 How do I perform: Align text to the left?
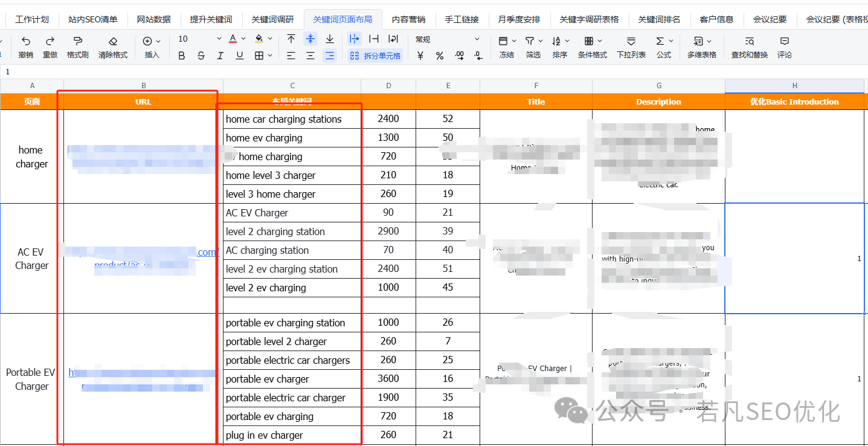click(291, 56)
